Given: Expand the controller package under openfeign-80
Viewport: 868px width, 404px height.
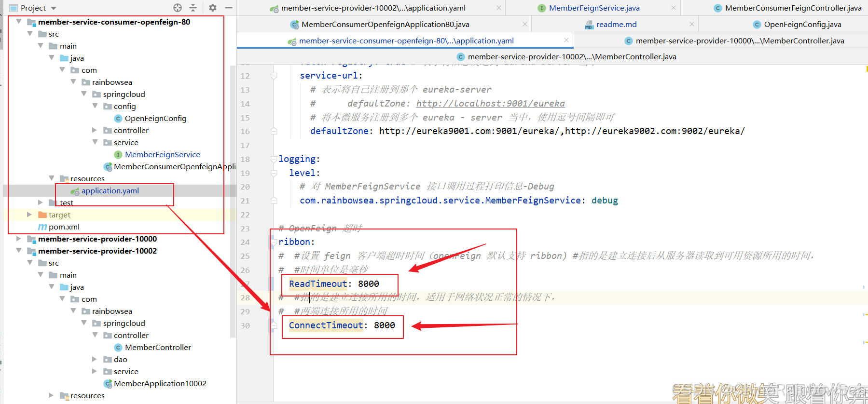Looking at the screenshot, I should pos(95,130).
